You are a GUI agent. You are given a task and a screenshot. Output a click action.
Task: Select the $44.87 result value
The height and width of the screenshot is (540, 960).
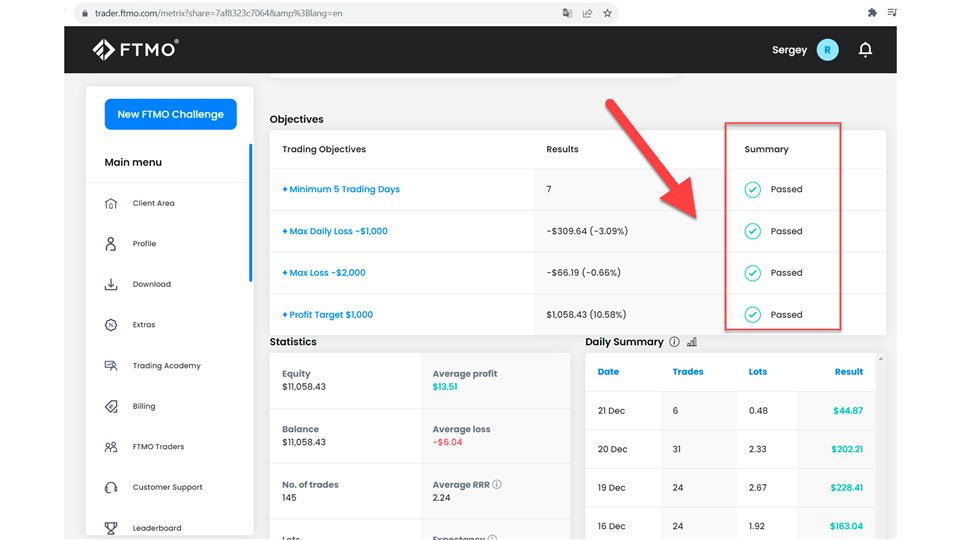click(x=848, y=411)
